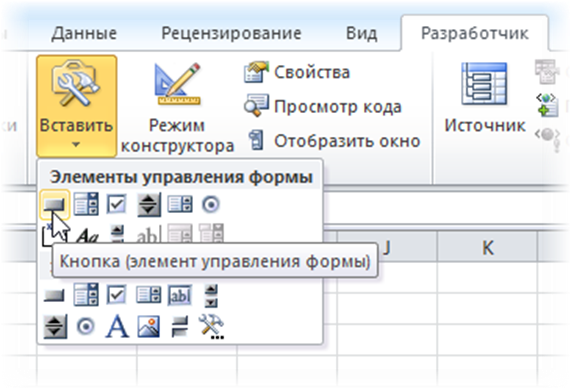The height and width of the screenshot is (389, 571).
Task: Insert ActiveX Command Button
Action: coord(54,295)
